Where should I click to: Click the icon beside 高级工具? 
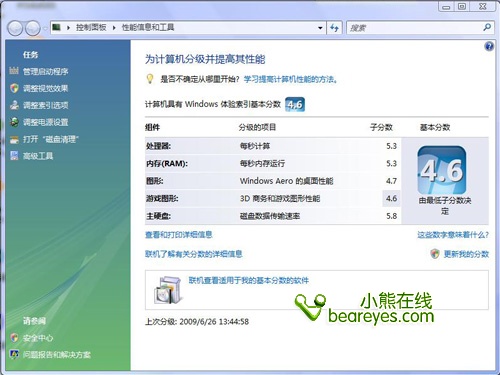(x=14, y=156)
